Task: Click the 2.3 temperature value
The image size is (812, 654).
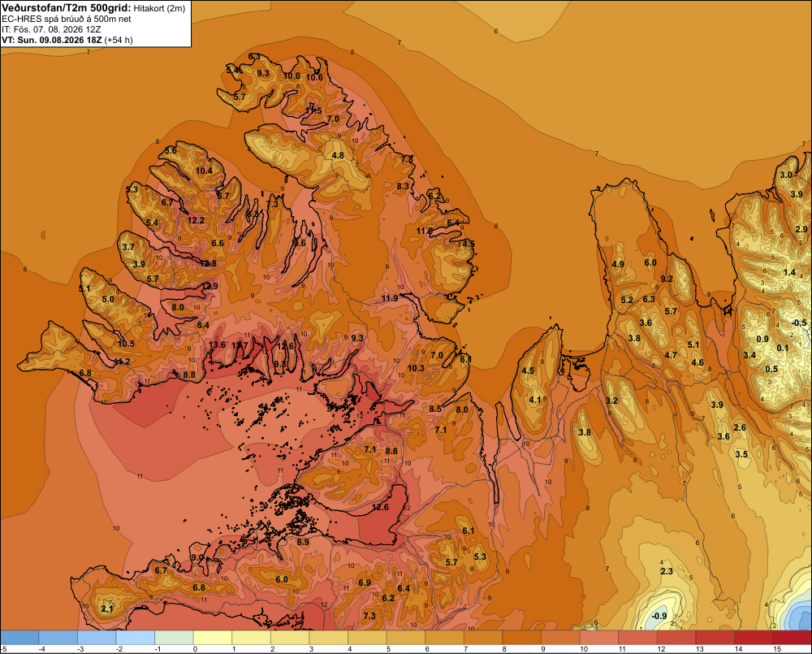Action: (x=667, y=571)
